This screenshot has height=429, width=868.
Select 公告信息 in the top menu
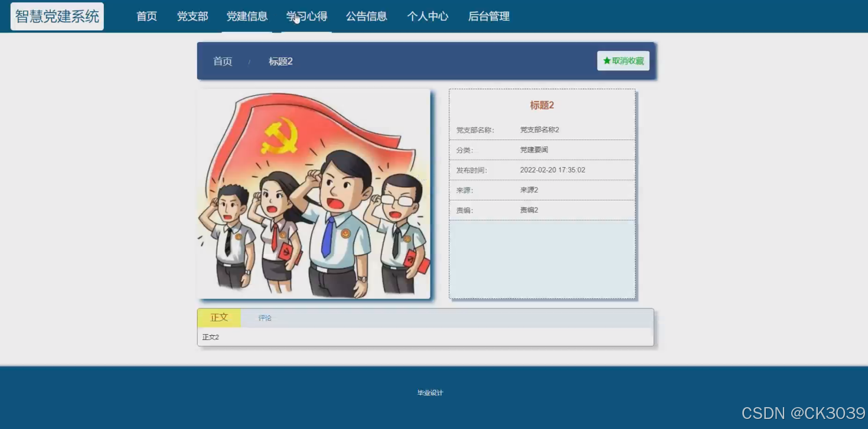tap(367, 17)
